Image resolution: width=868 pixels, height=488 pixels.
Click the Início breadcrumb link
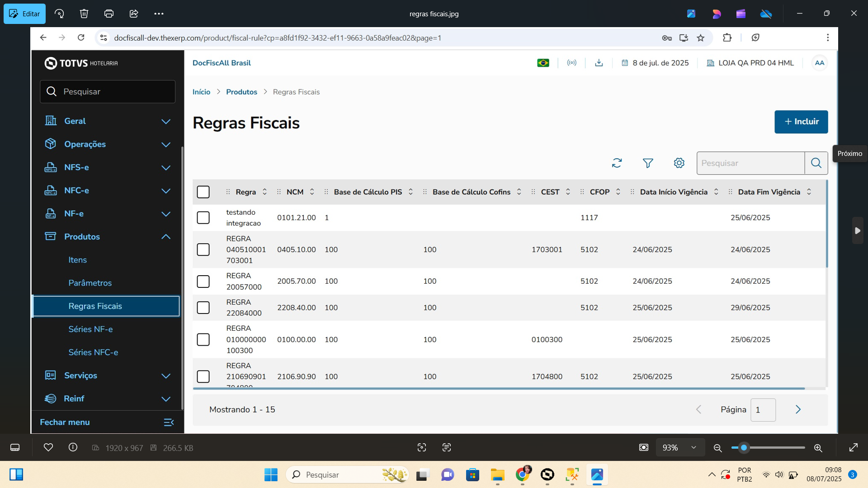tap(201, 92)
